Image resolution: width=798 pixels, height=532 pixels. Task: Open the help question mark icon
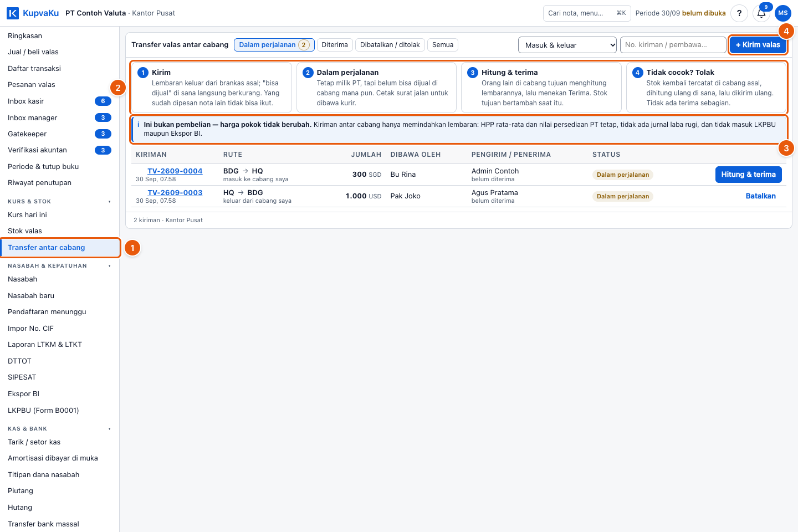point(739,13)
